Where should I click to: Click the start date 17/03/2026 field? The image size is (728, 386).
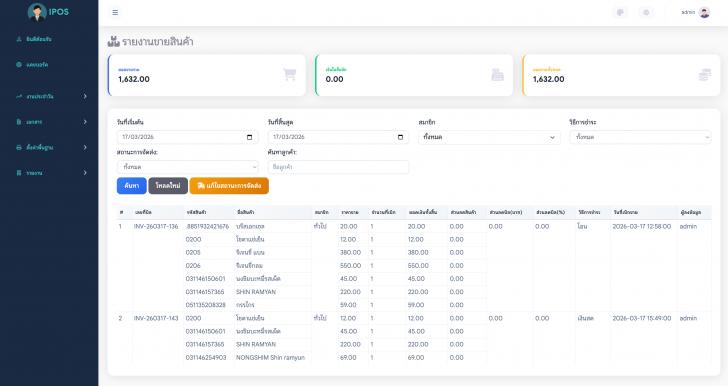(188, 137)
